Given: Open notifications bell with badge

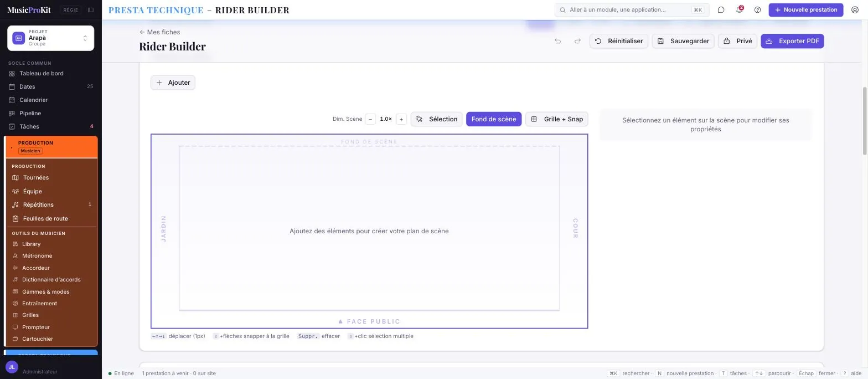Looking at the screenshot, I should [x=740, y=10].
